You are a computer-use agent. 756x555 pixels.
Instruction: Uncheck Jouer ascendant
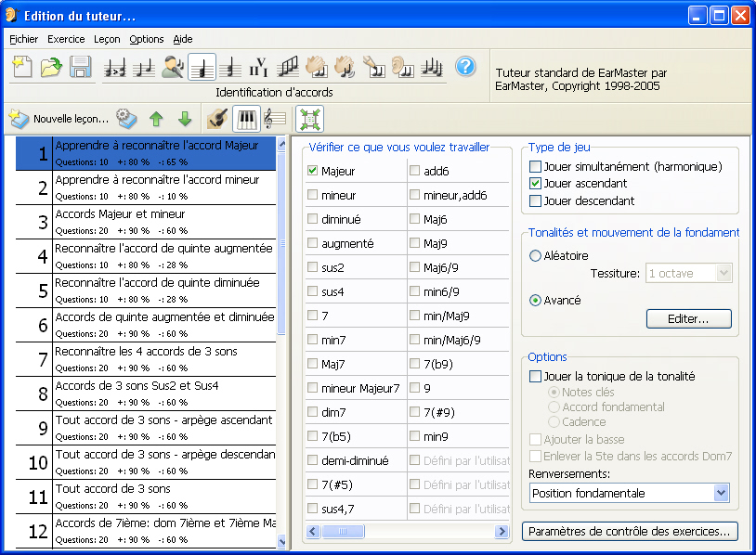pyautogui.click(x=535, y=184)
